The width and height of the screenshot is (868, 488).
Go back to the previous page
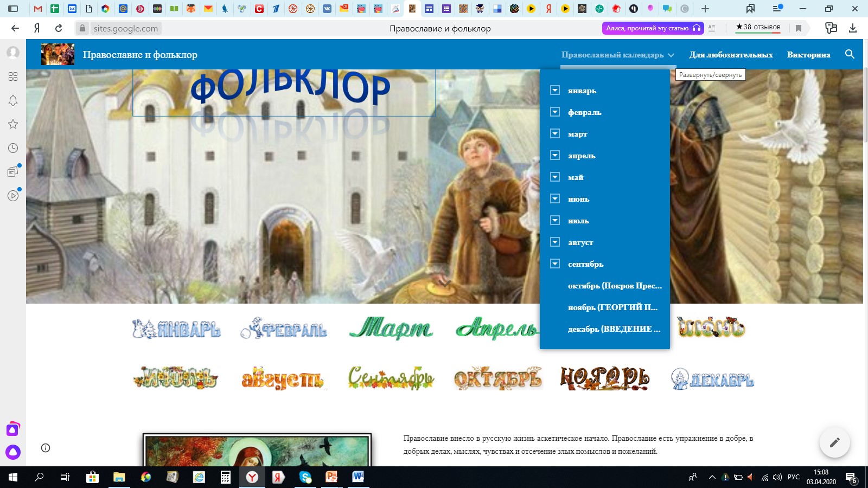[x=15, y=28]
